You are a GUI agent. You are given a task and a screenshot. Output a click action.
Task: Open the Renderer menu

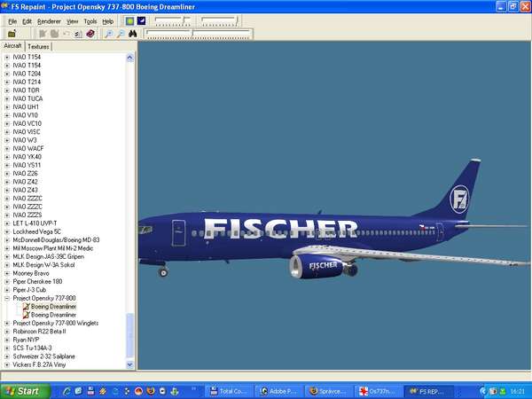point(49,21)
